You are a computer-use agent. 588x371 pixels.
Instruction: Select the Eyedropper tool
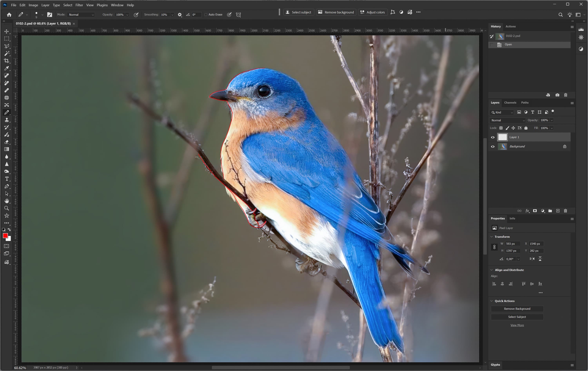[7, 68]
